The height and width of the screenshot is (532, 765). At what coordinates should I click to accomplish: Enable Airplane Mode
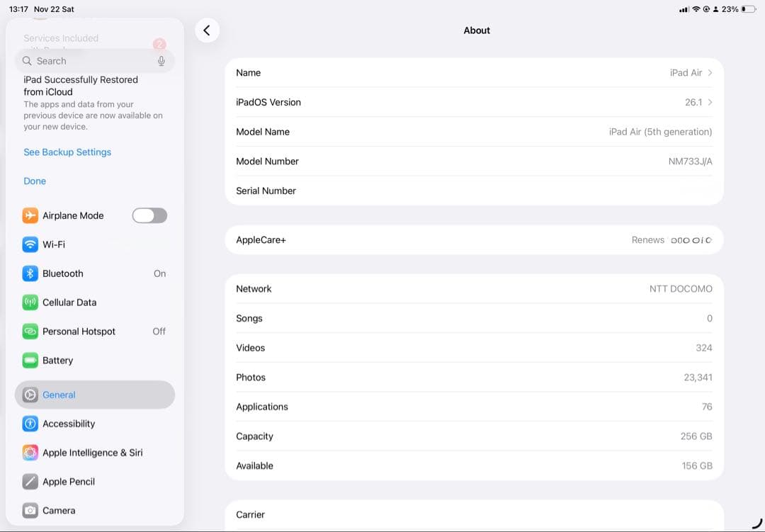pyautogui.click(x=149, y=215)
